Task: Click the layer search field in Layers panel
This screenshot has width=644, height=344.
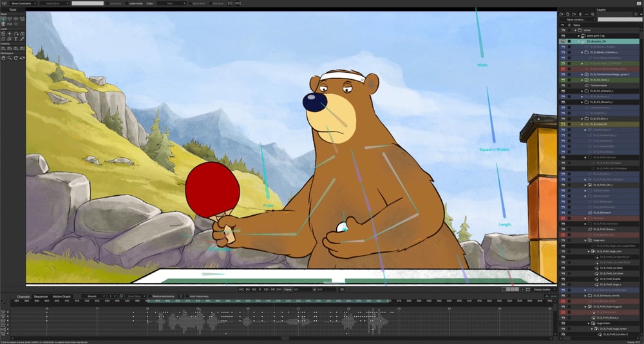Action: click(620, 19)
